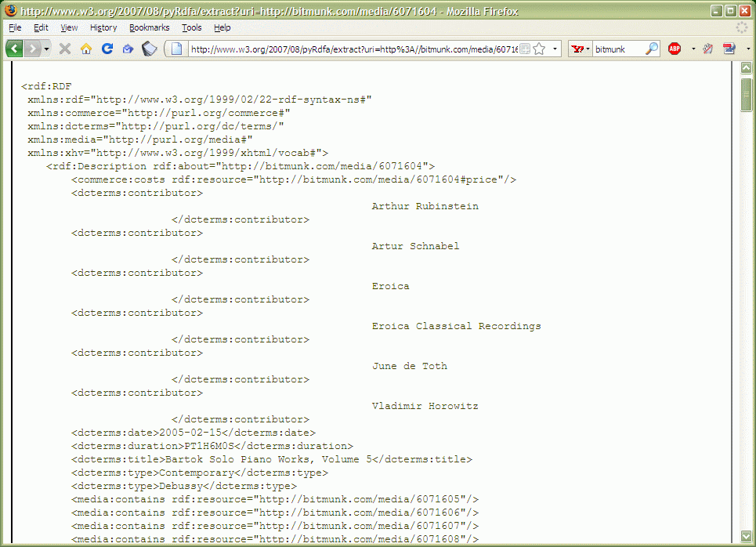Go to Home page icon
Screen dimensions: 756x547
[86, 49]
